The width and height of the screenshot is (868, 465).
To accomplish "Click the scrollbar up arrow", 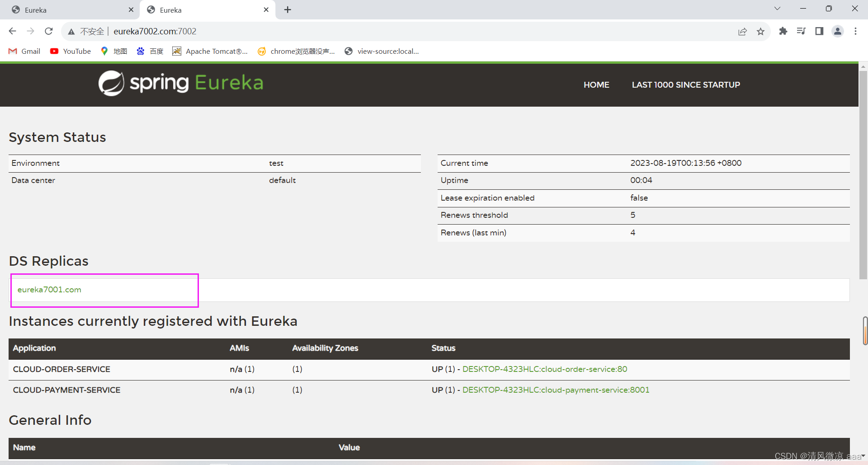I will tap(863, 66).
